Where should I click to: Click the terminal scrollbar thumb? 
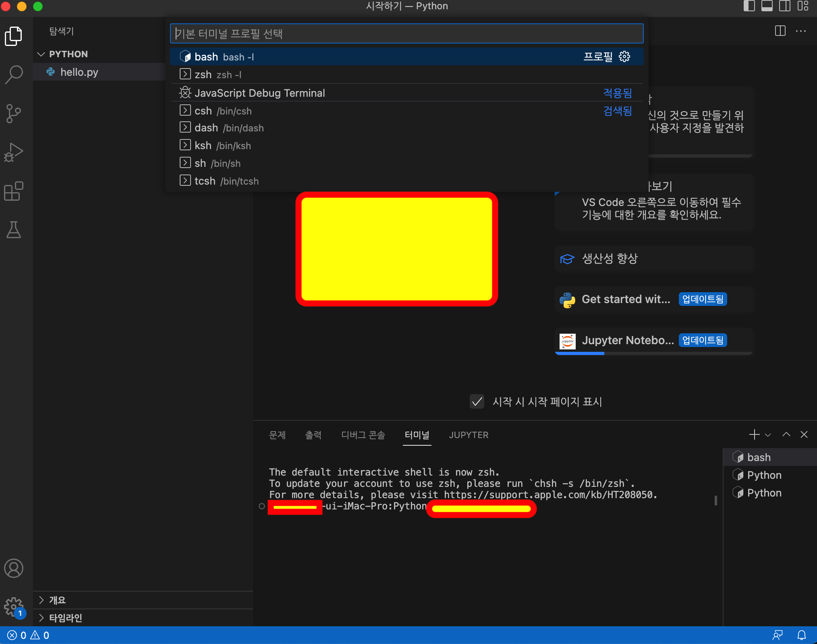716,501
